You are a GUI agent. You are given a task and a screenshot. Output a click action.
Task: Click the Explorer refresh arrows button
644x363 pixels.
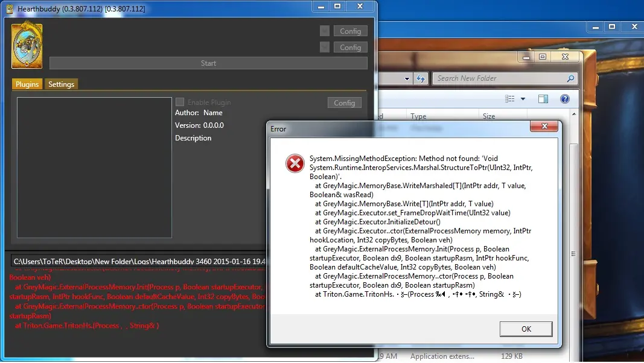421,78
